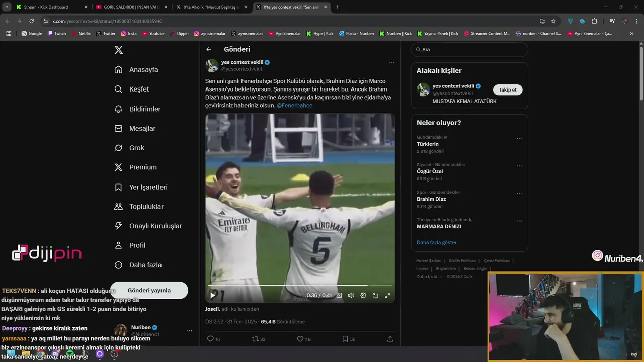Open Dijipin bookmark
Screen dimensions: 644x362
[179, 33]
